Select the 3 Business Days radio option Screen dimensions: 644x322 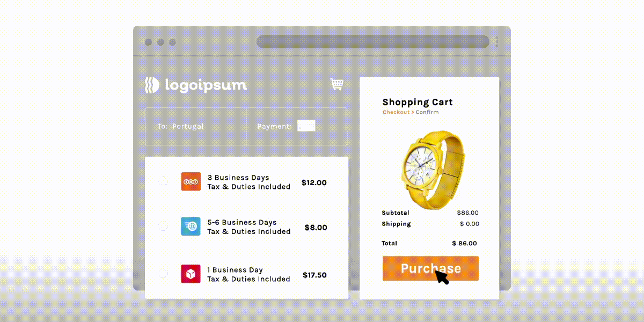[163, 182]
